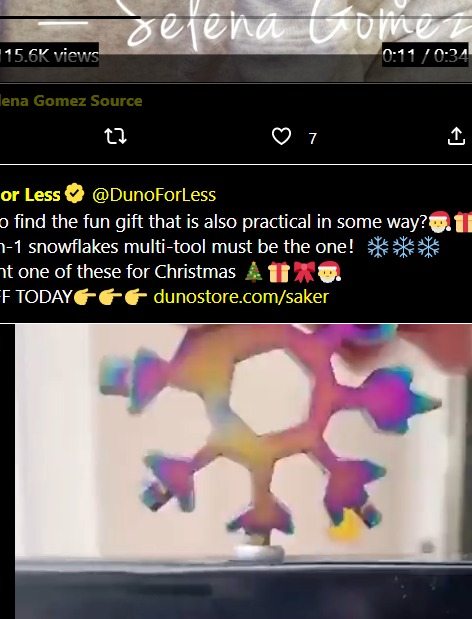Click the three snowflake emojis in tweet
Image resolution: width=472 pixels, height=619 pixels.
point(403,248)
